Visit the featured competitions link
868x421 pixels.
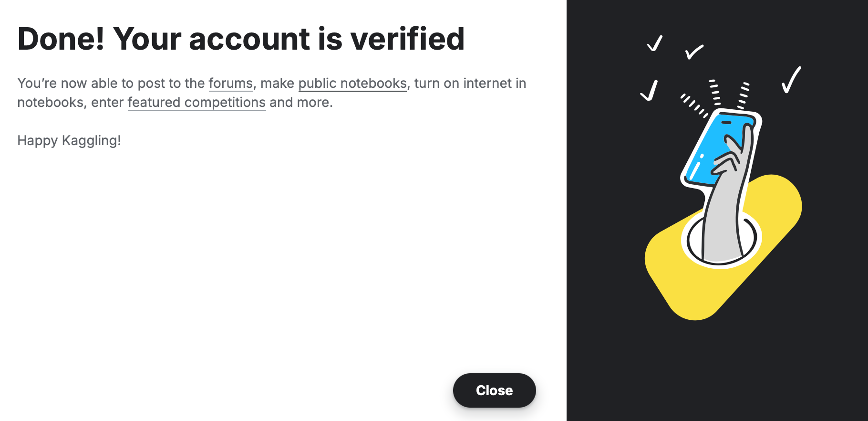196,103
